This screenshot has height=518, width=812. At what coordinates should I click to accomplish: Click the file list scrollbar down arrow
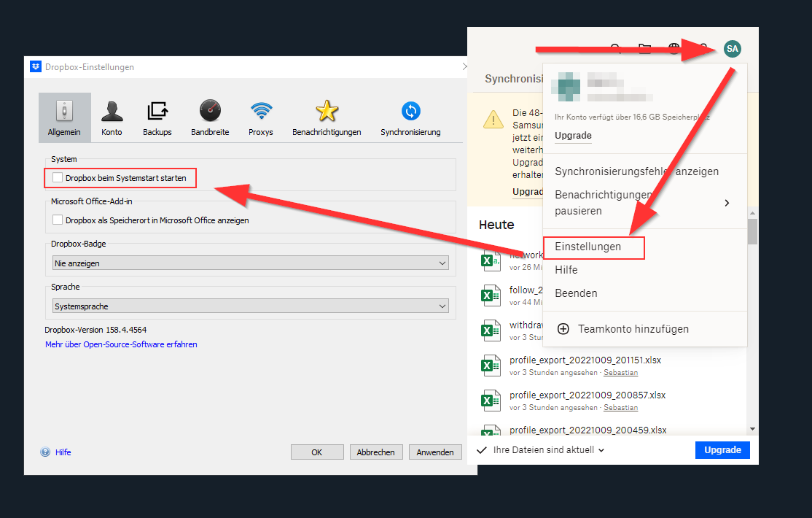tap(752, 429)
